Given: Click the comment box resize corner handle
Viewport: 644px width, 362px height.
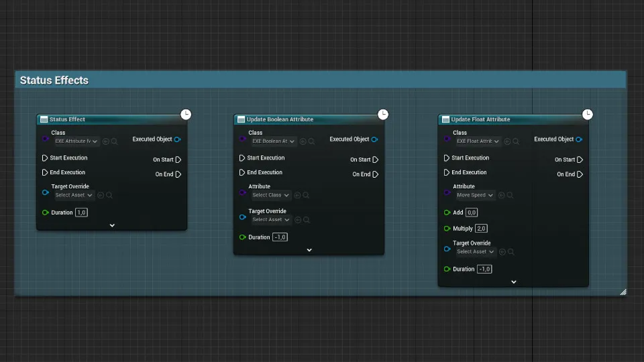Looking at the screenshot, I should [623, 292].
